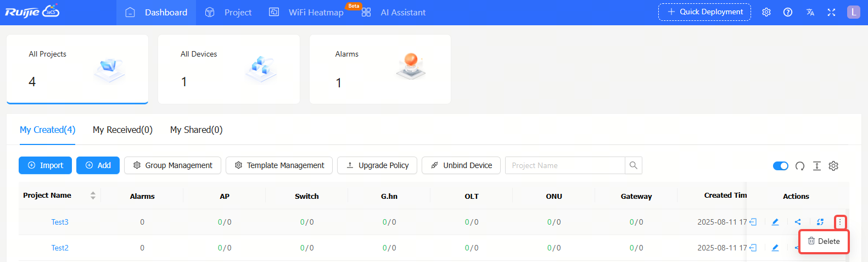868x262 pixels.
Task: Click the share icon for Test3
Action: tap(798, 222)
